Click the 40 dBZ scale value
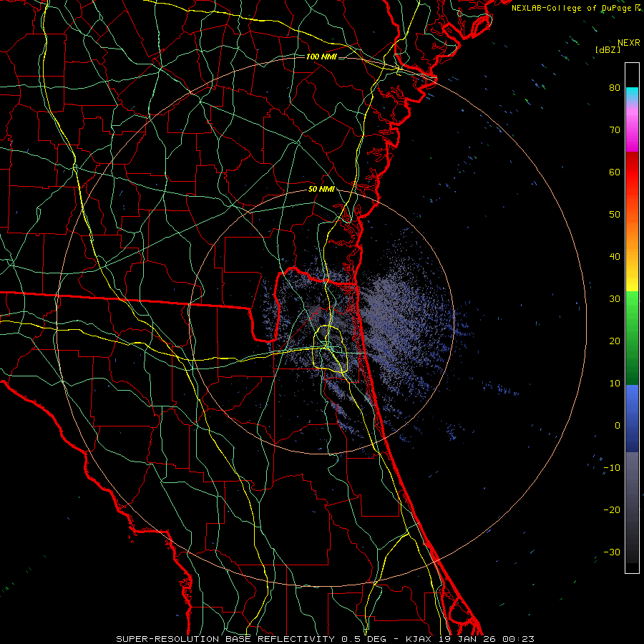The height and width of the screenshot is (644, 644). click(x=615, y=257)
